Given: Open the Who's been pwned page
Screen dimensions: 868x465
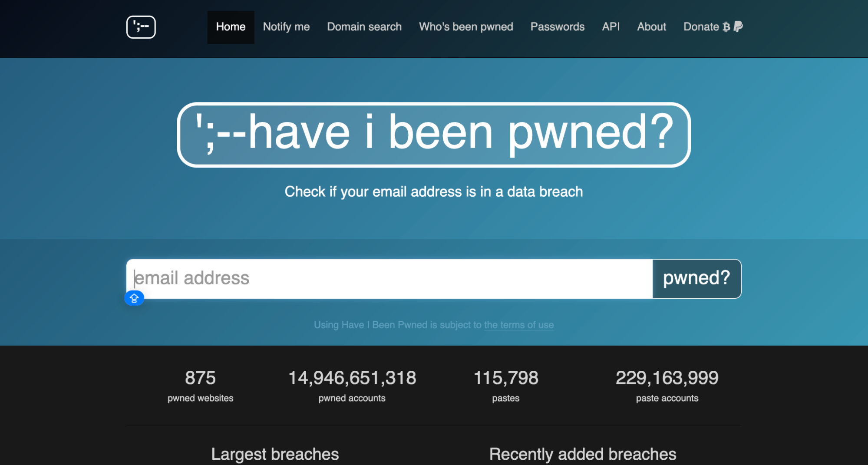Looking at the screenshot, I should (465, 27).
